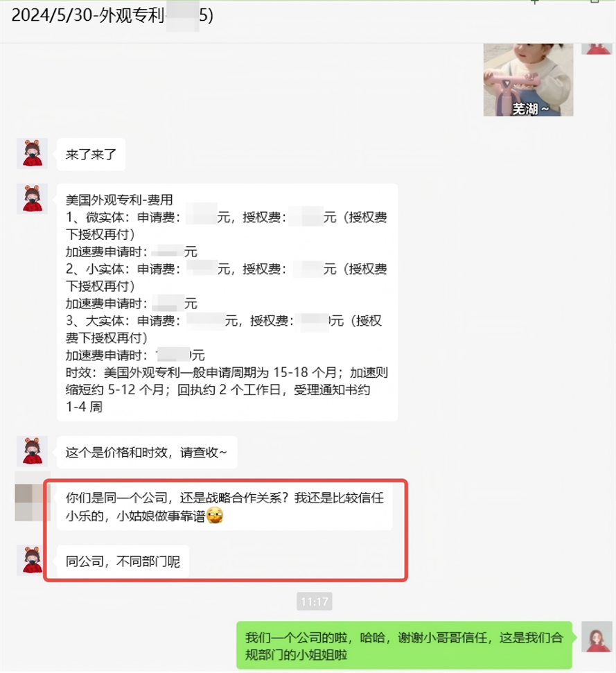Click the 时效 application period paragraph
The height and width of the screenshot is (673, 616).
(x=227, y=390)
